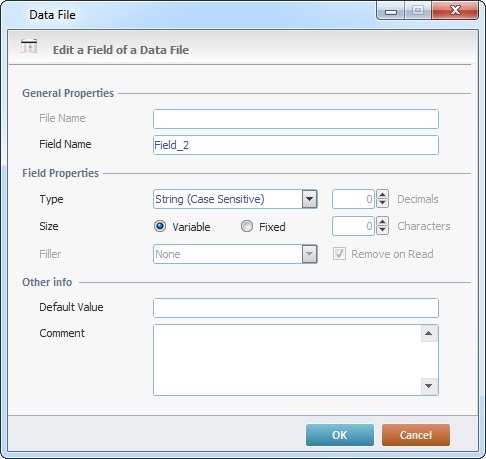
Task: Click the String (Case Sensitive) combo box
Action: tap(235, 199)
